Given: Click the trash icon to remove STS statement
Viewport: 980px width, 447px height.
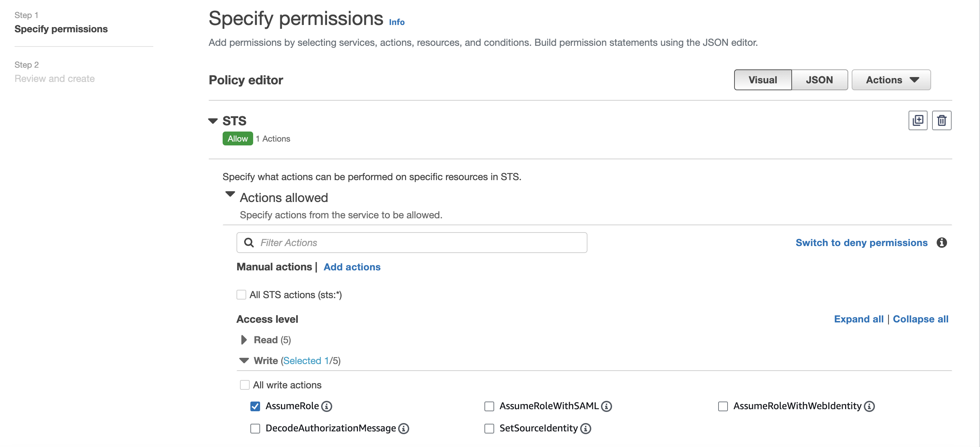Looking at the screenshot, I should click(x=941, y=121).
